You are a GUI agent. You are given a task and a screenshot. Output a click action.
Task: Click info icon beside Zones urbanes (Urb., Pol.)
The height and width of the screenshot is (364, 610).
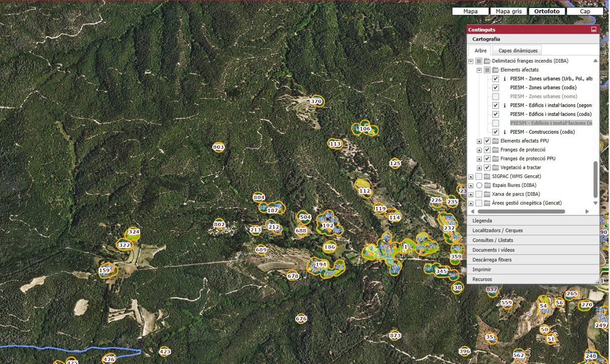504,79
